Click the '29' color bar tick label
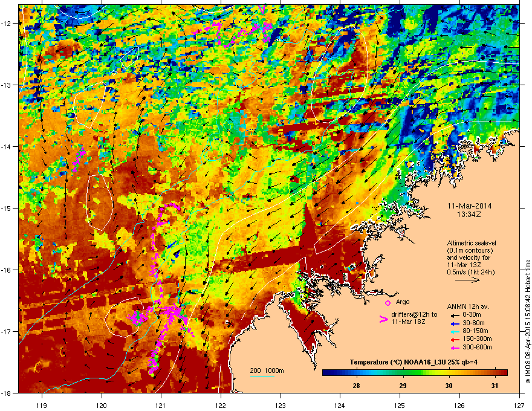The image size is (532, 411). pos(403,386)
